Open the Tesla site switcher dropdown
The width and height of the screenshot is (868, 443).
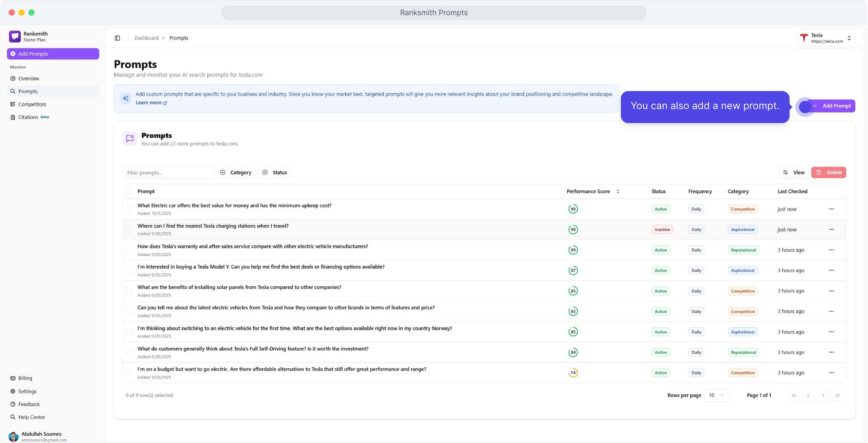(826, 38)
